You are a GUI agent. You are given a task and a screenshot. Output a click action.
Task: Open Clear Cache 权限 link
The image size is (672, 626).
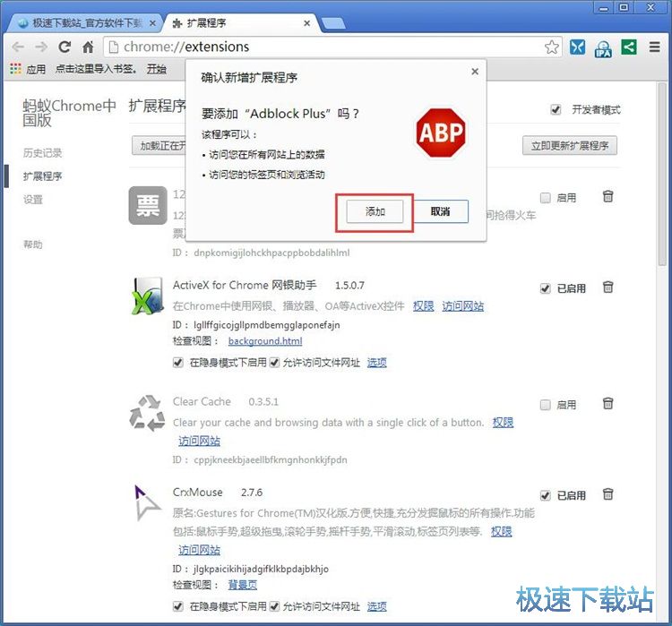[x=504, y=423]
